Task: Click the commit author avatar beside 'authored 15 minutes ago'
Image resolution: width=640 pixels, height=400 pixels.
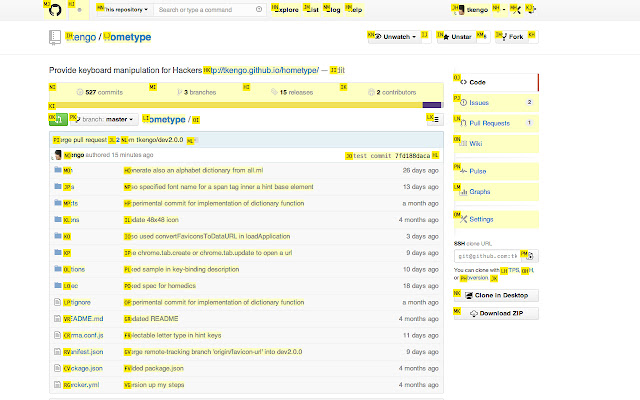Action: (58, 155)
